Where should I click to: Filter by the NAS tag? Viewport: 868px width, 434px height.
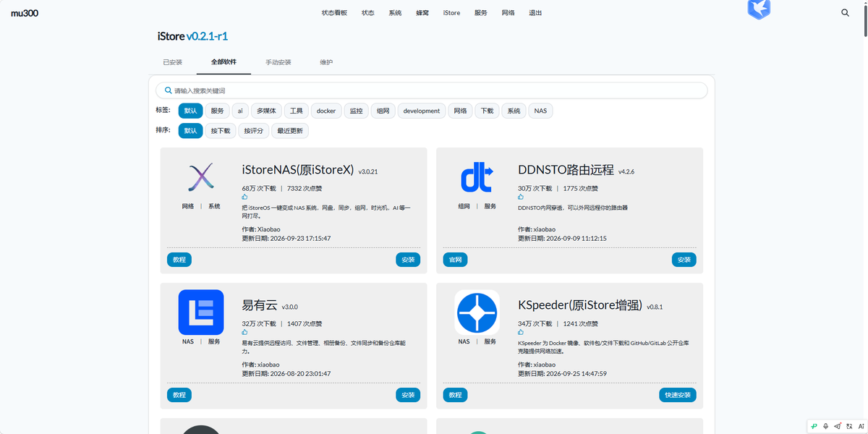pyautogui.click(x=540, y=111)
